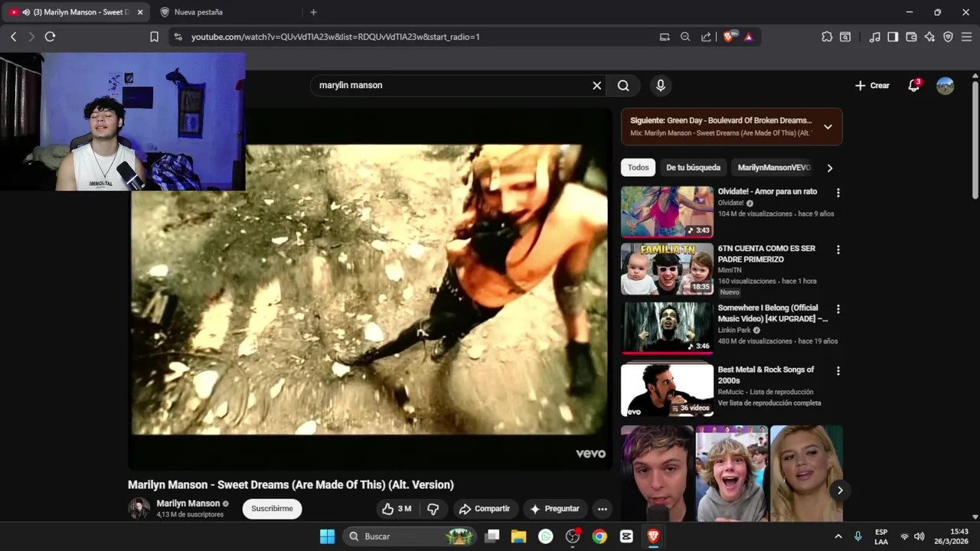
Task: Open Marilyn Manson channel avatar
Action: [x=139, y=508]
